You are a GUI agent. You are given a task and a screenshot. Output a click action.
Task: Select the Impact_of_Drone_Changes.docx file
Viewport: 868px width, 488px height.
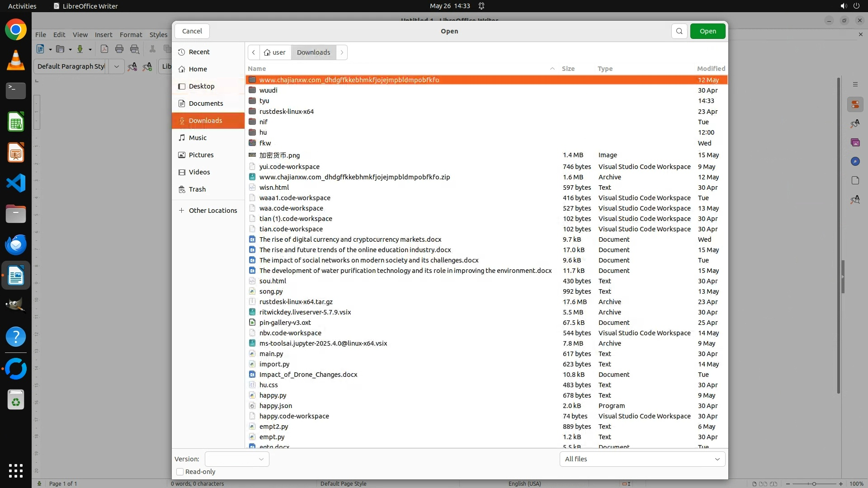point(308,375)
